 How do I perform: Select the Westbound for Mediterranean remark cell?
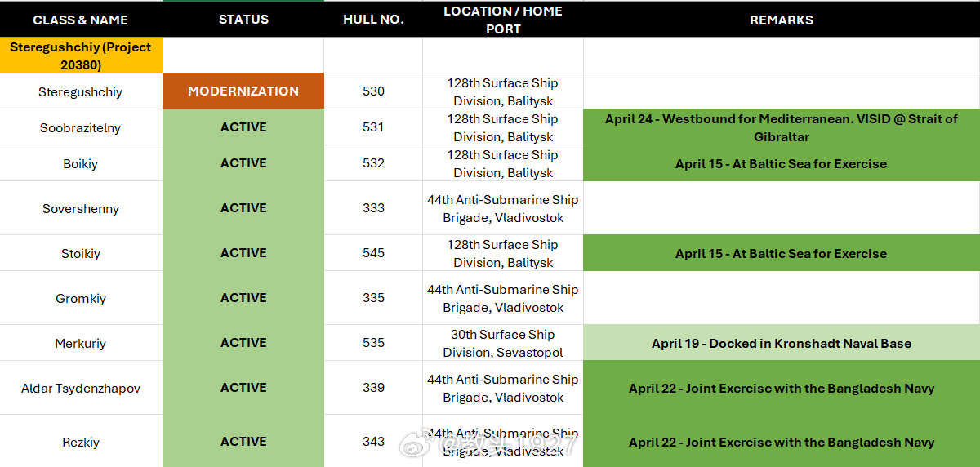coord(782,127)
